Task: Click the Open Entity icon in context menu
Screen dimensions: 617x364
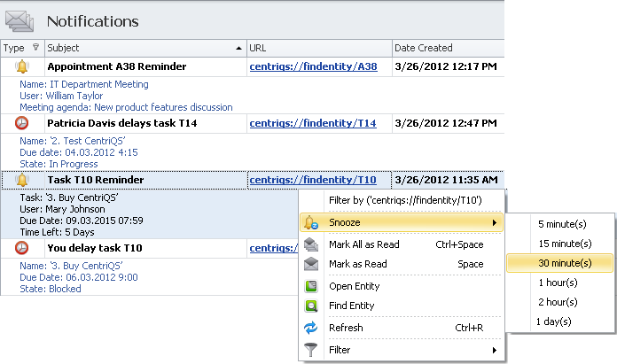Action: point(311,286)
